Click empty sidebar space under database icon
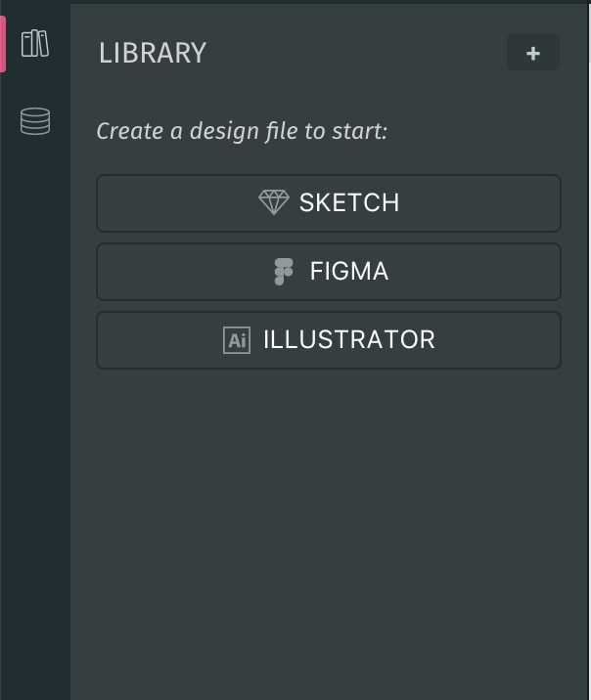This screenshot has width=591, height=700. click(x=35, y=402)
